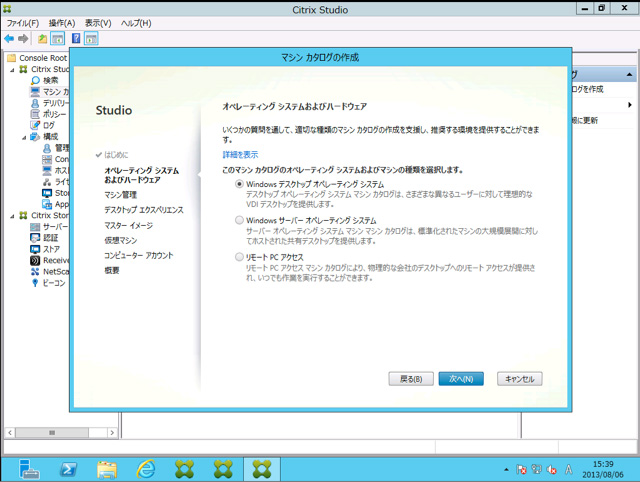Select the App-V node icon under 構成
640x482 pixels.
47,204
